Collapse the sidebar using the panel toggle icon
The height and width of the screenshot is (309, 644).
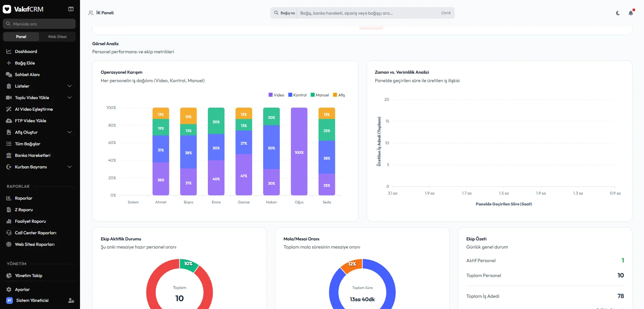tap(71, 9)
